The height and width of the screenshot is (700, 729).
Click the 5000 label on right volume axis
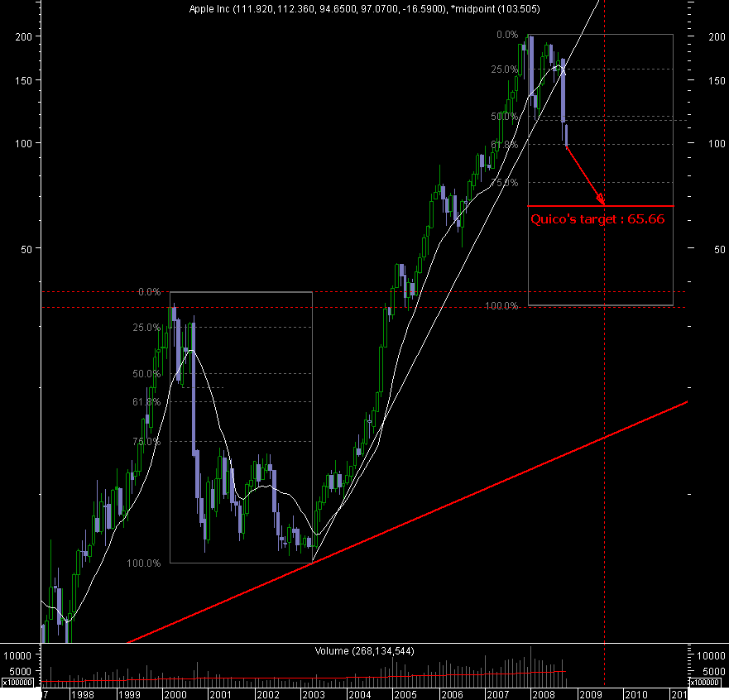[713, 671]
